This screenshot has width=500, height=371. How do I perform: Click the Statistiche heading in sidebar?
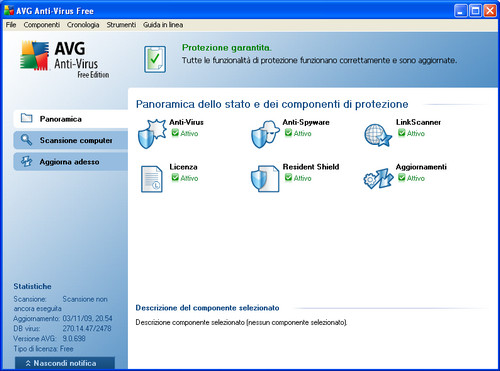[x=32, y=286]
